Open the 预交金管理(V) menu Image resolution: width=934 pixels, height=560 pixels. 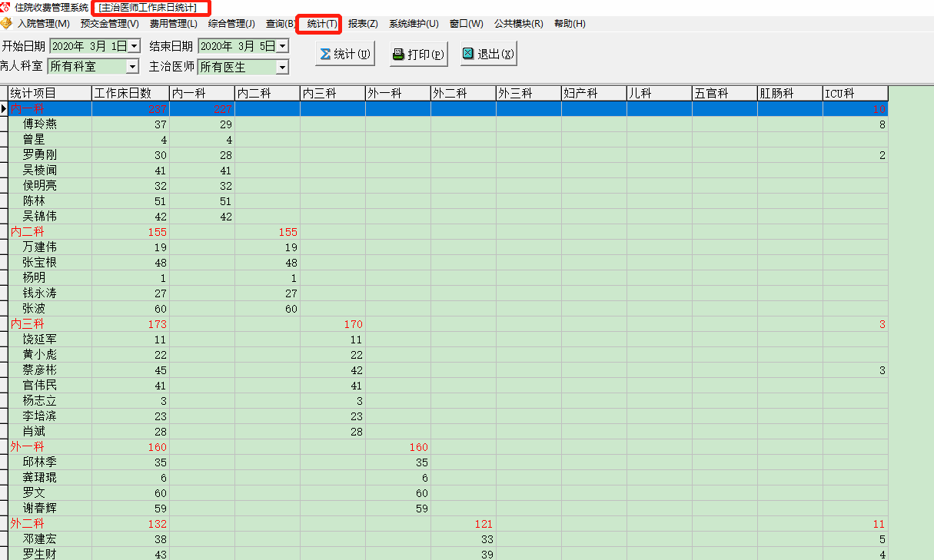[x=110, y=24]
